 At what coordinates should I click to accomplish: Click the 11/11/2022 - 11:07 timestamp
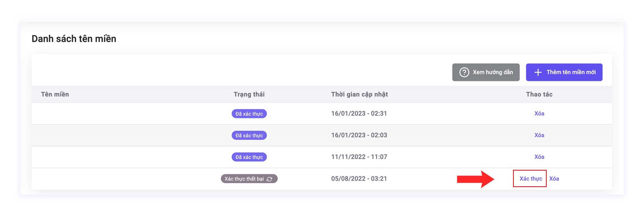tap(359, 157)
